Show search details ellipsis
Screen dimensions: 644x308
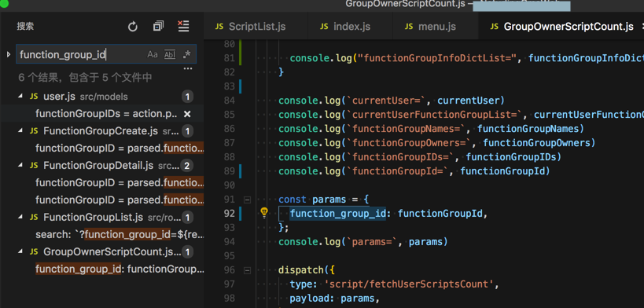[188, 68]
